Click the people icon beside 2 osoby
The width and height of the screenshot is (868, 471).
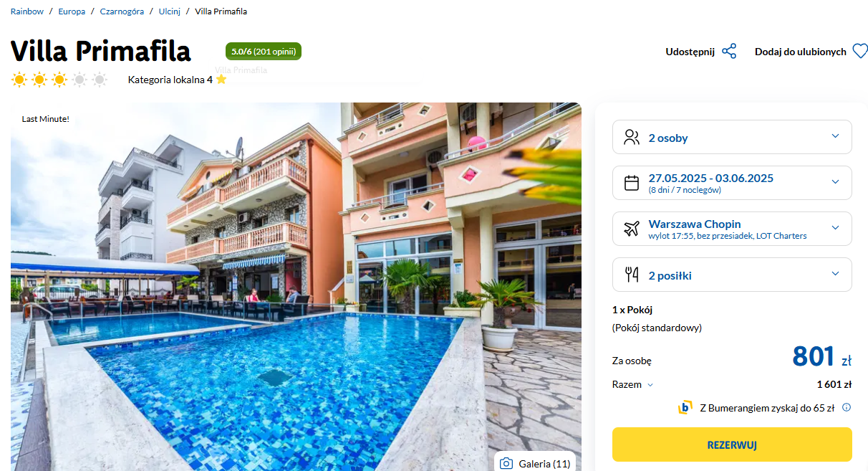click(632, 137)
